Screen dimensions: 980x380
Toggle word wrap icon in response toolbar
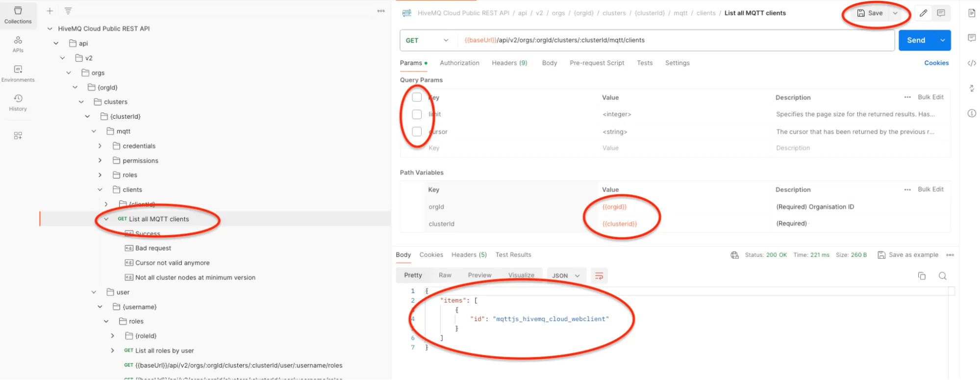coord(599,276)
